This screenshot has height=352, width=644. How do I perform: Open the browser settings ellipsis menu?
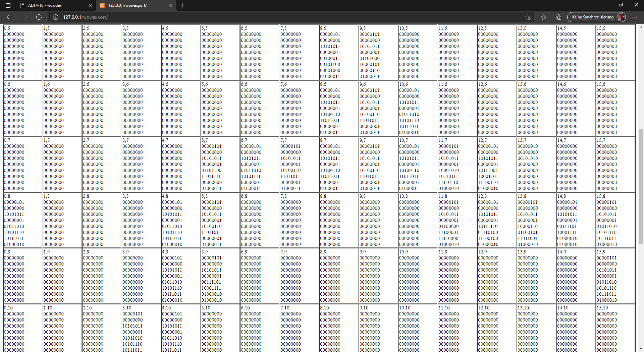pyautogui.click(x=635, y=17)
